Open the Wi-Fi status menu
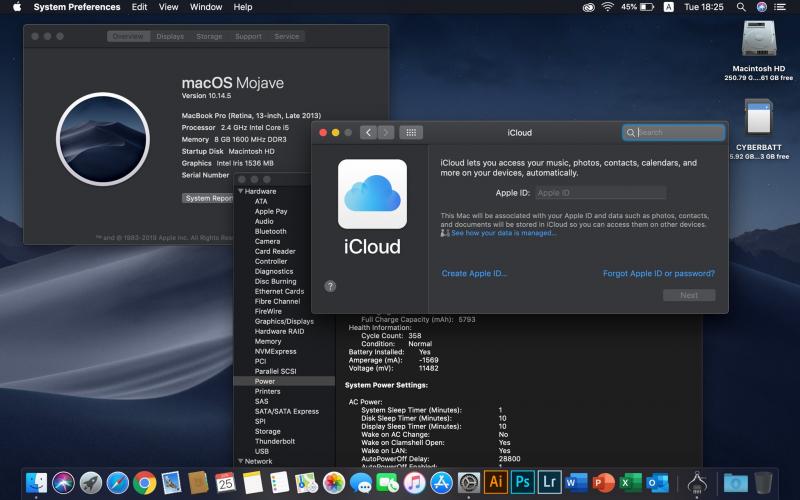The image size is (800, 500). pos(607,7)
